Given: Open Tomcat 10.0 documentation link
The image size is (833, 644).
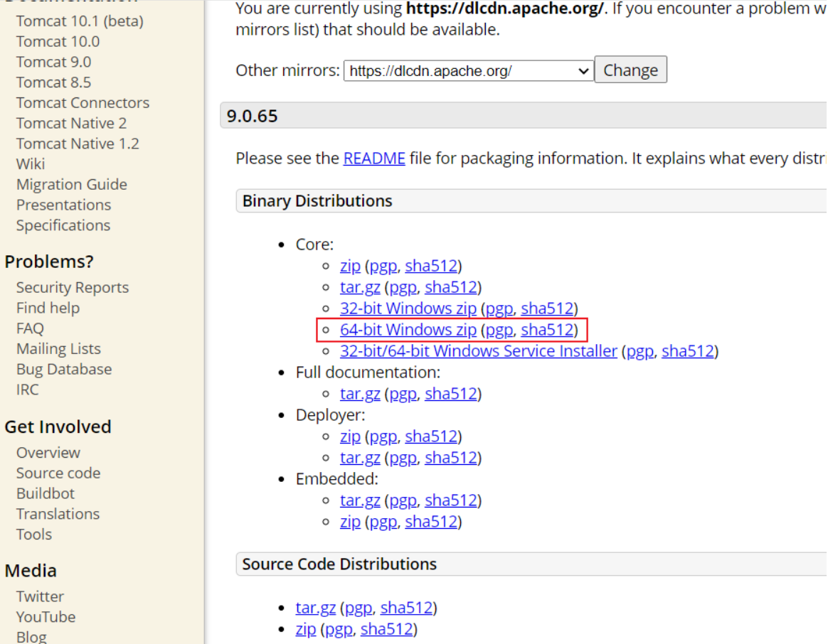Looking at the screenshot, I should click(x=58, y=41).
